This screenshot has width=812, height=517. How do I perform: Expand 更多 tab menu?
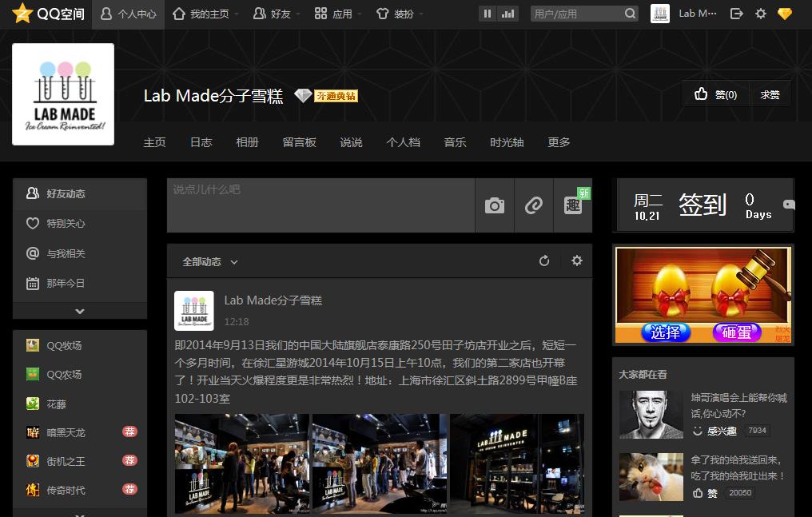pos(559,142)
